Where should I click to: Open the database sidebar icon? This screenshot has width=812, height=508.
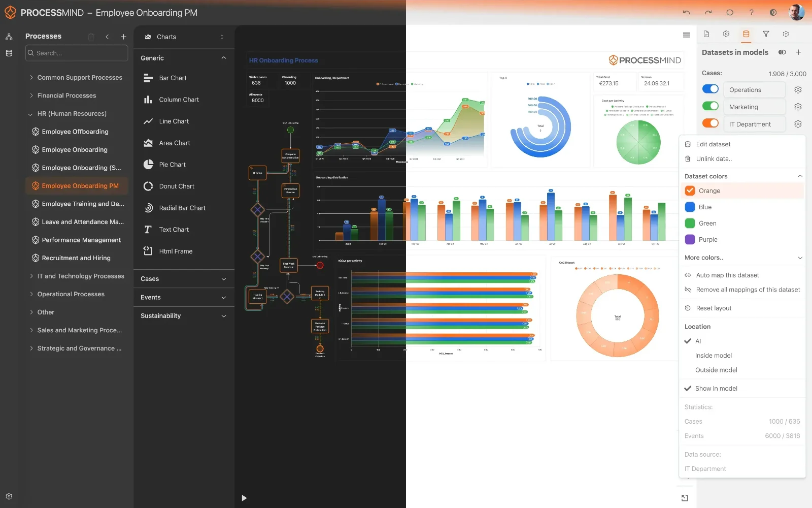point(9,53)
